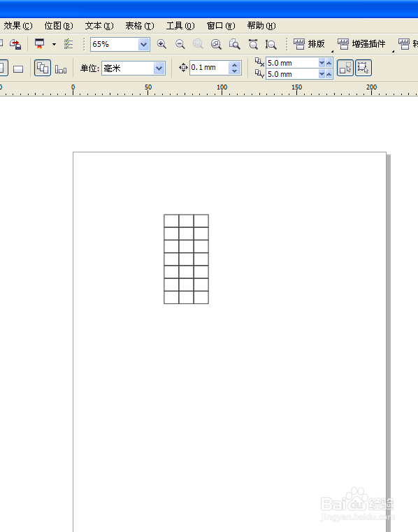Toggle the current page layout icon
The width and height of the screenshot is (418, 532).
click(61, 69)
